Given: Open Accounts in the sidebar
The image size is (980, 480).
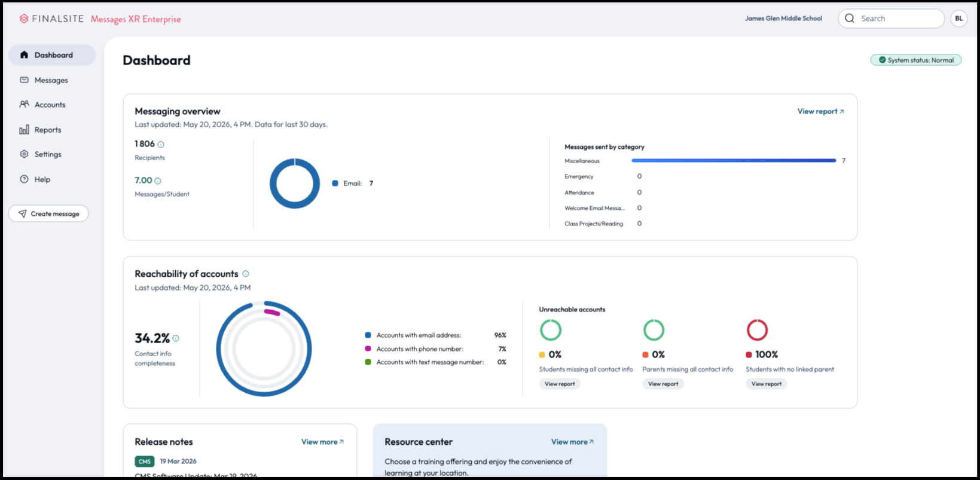Looking at the screenshot, I should [52, 105].
